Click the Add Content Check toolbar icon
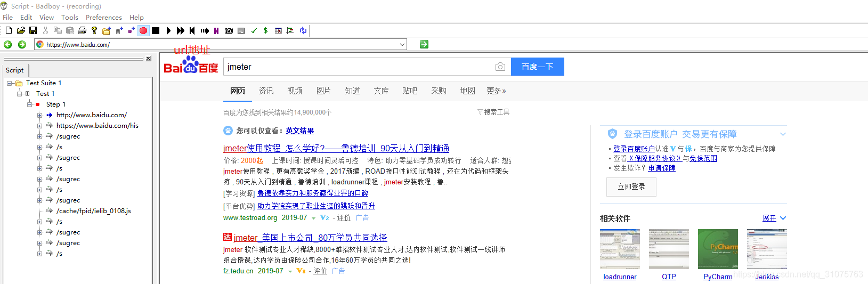The image size is (868, 284). coord(241,30)
